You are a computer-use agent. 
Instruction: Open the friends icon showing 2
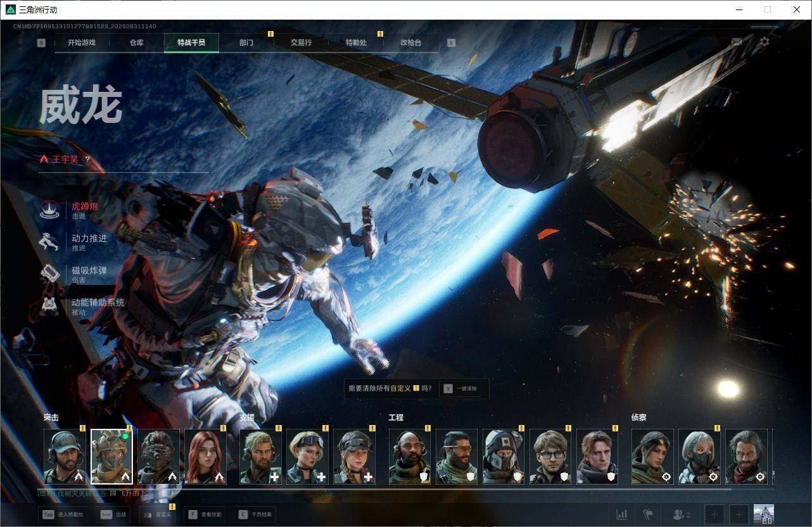pos(681,514)
